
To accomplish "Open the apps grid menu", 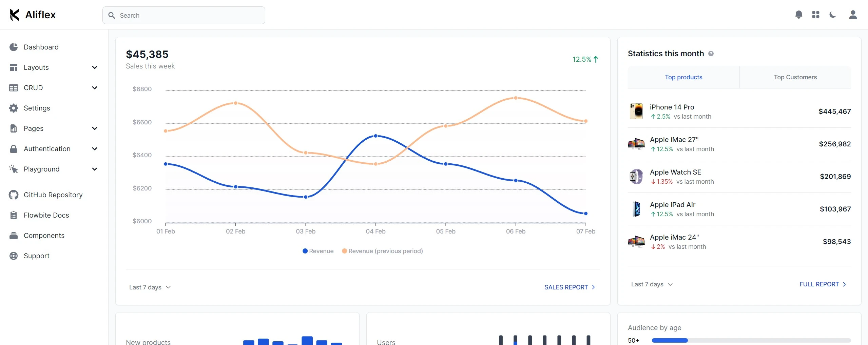I will (816, 15).
